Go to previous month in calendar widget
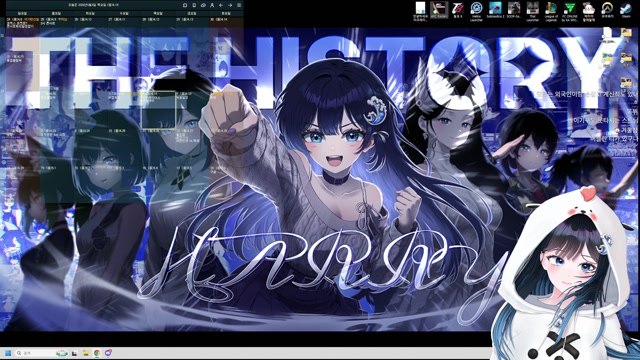640x360 pixels. pos(221,5)
